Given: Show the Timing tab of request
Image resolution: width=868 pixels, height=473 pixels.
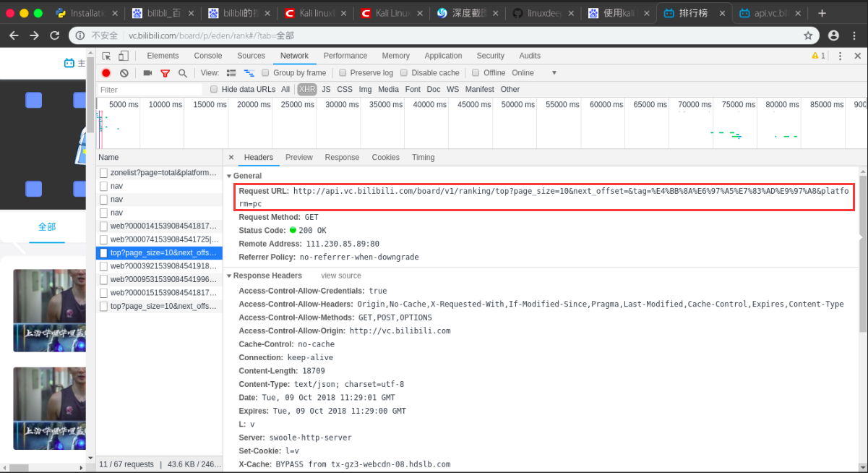Looking at the screenshot, I should (424, 157).
